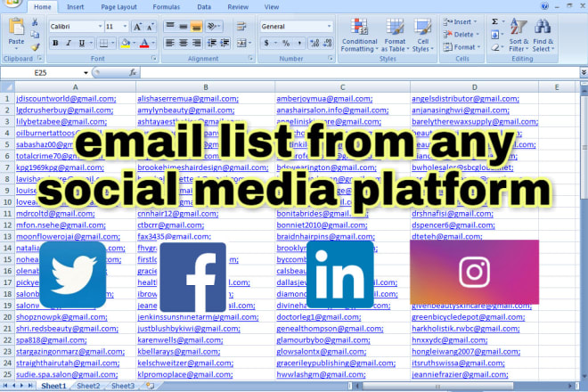Click the Wrap Text icon
Viewport: 588px width, 392px height.
tap(241, 26)
